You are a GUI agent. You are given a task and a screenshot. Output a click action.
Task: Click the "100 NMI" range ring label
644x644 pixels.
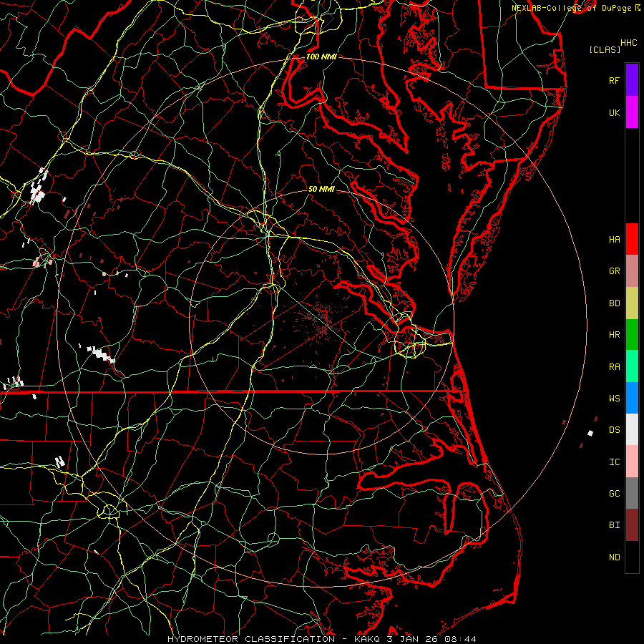(x=321, y=57)
